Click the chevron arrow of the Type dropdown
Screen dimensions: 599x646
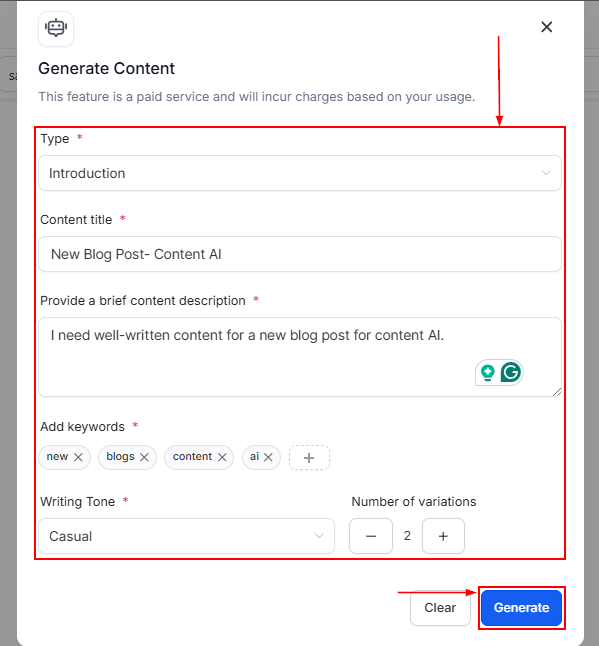(x=546, y=173)
